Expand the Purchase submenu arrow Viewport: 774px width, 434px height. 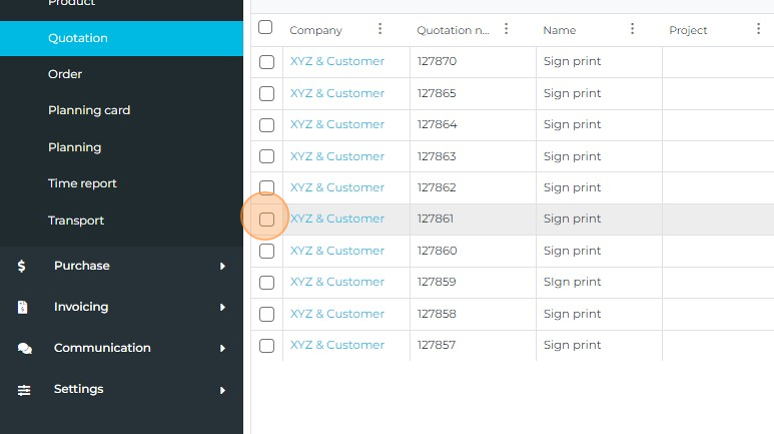[222, 266]
